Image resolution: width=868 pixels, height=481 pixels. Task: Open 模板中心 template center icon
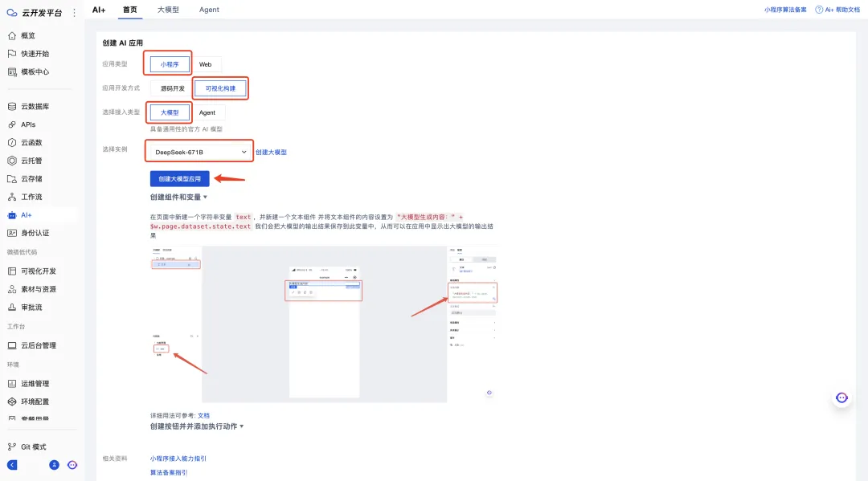[11, 72]
